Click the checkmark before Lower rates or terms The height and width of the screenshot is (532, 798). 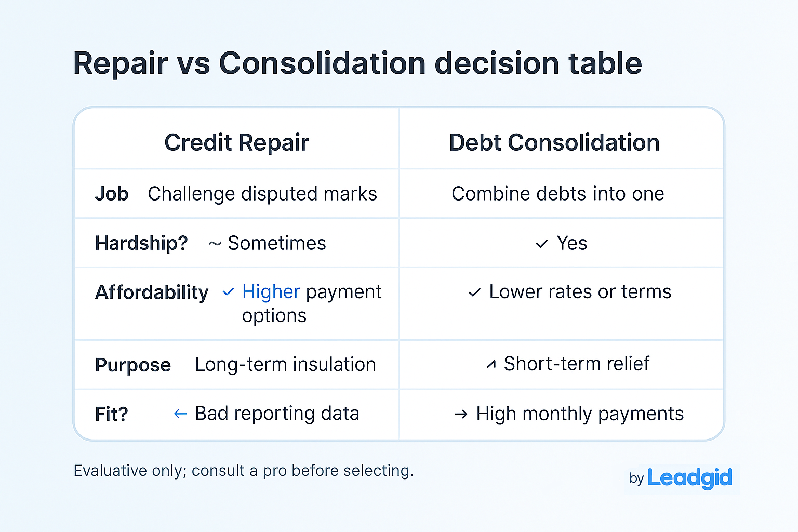[474, 292]
